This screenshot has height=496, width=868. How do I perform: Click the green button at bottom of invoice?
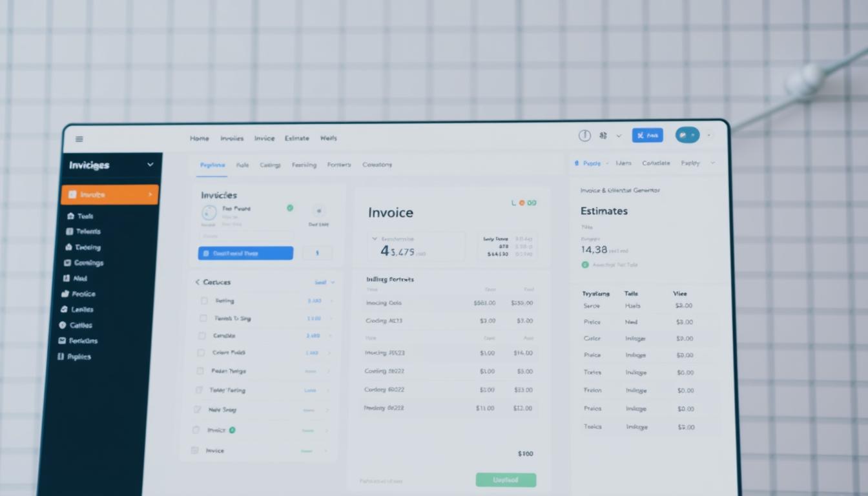click(x=506, y=480)
